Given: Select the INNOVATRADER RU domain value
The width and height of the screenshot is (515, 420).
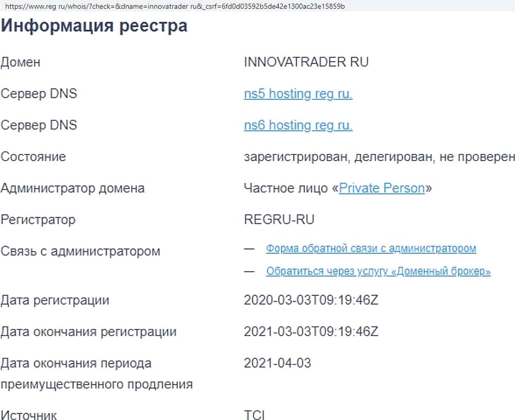Looking at the screenshot, I should click(306, 63).
